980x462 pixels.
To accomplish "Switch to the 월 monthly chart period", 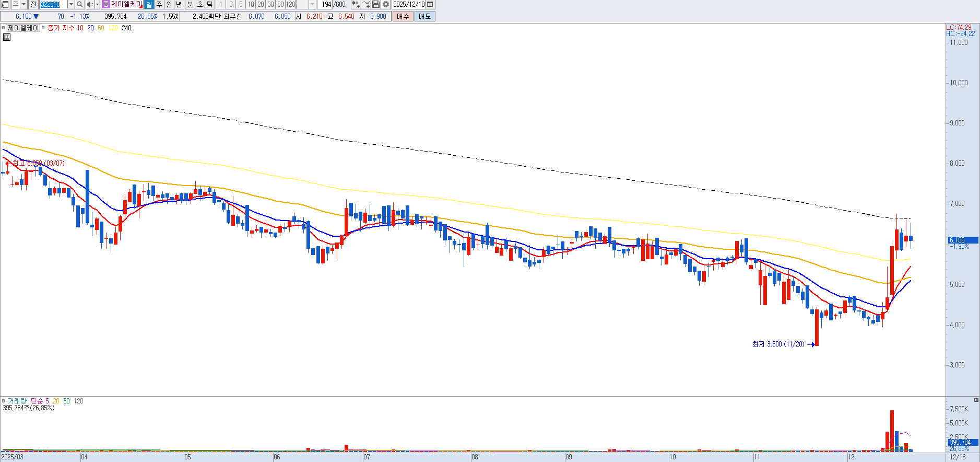I will tap(169, 5).
